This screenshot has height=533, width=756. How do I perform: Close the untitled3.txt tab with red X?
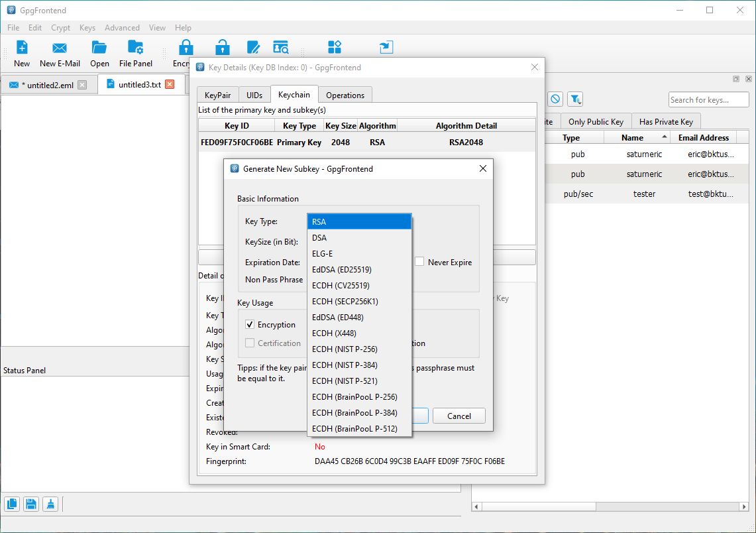click(x=170, y=84)
